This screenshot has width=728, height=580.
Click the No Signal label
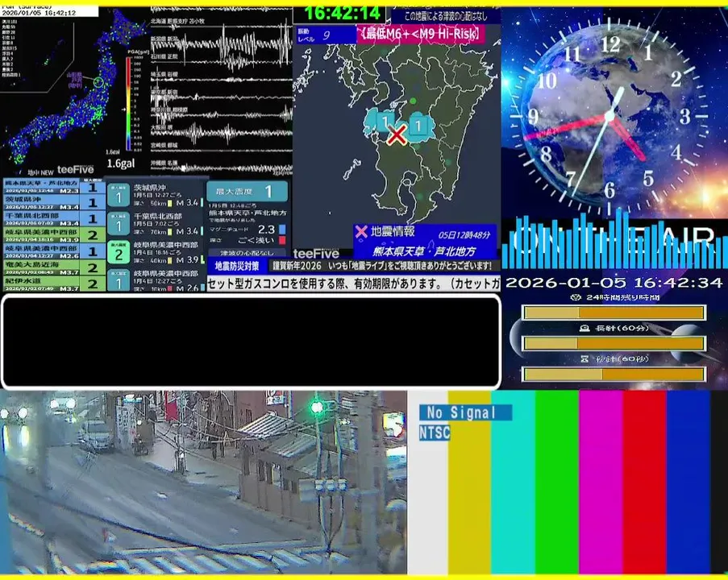tap(465, 412)
